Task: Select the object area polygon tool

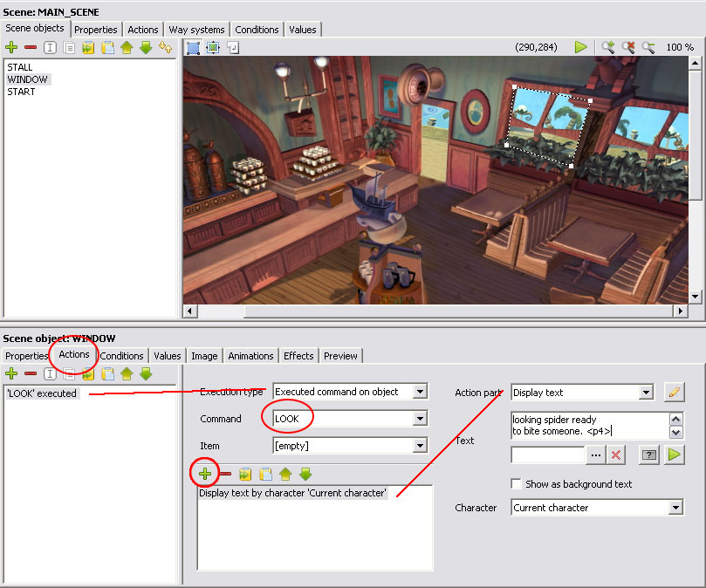Action: [x=193, y=47]
